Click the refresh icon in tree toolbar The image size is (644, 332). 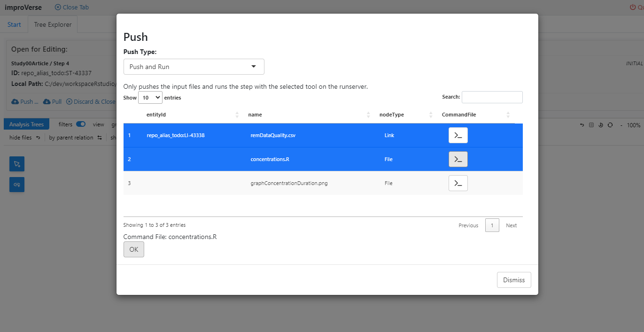pyautogui.click(x=610, y=125)
